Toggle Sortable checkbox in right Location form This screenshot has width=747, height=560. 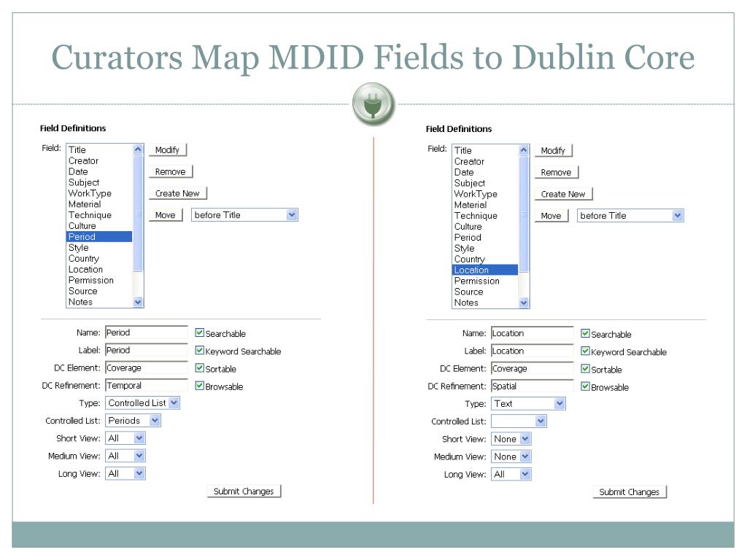point(586,368)
